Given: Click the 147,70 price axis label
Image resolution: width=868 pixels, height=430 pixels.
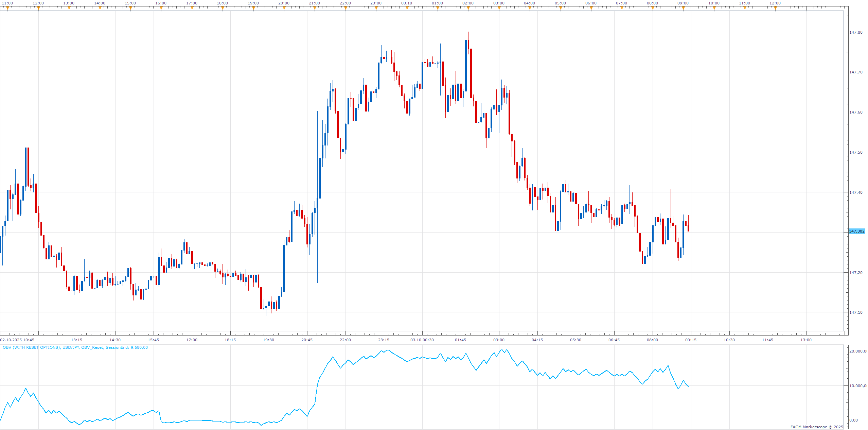Looking at the screenshot, I should pyautogui.click(x=856, y=72).
